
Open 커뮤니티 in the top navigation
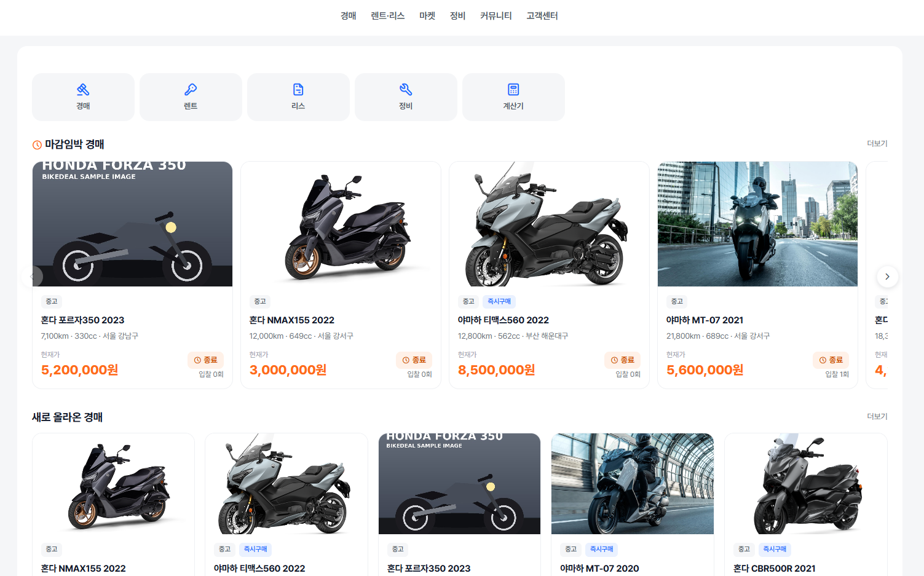[x=496, y=16]
